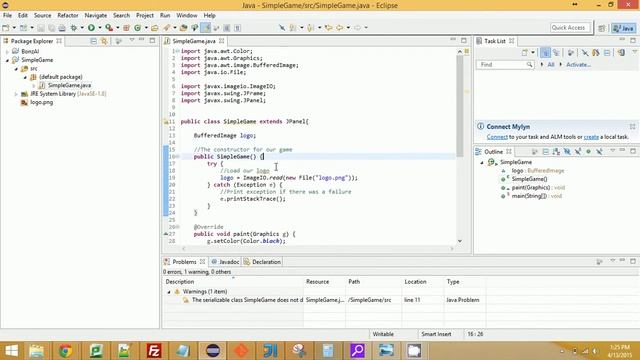Image resolution: width=640 pixels, height=360 pixels.
Task: Toggle Categorized view in Task List toolbar
Action: pos(545,53)
